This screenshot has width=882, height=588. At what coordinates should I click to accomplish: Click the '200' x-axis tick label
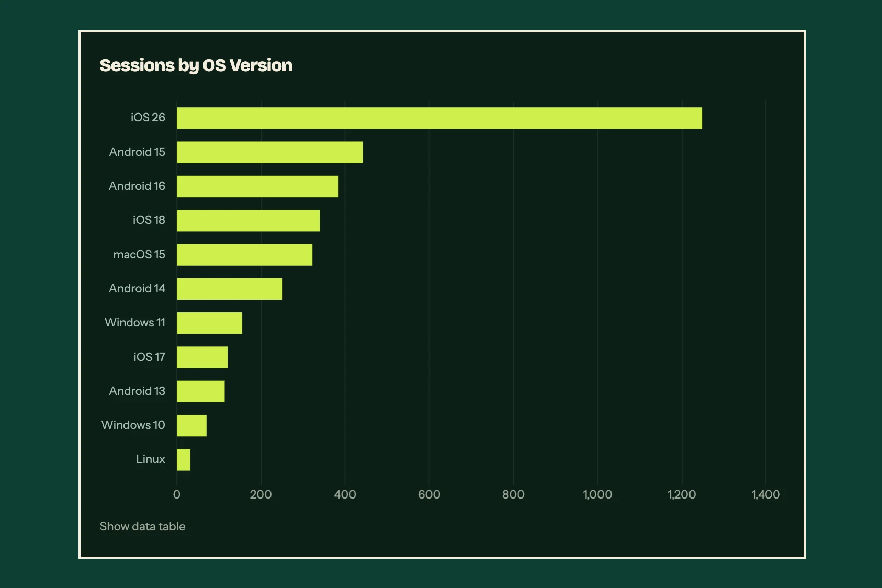[x=261, y=494]
